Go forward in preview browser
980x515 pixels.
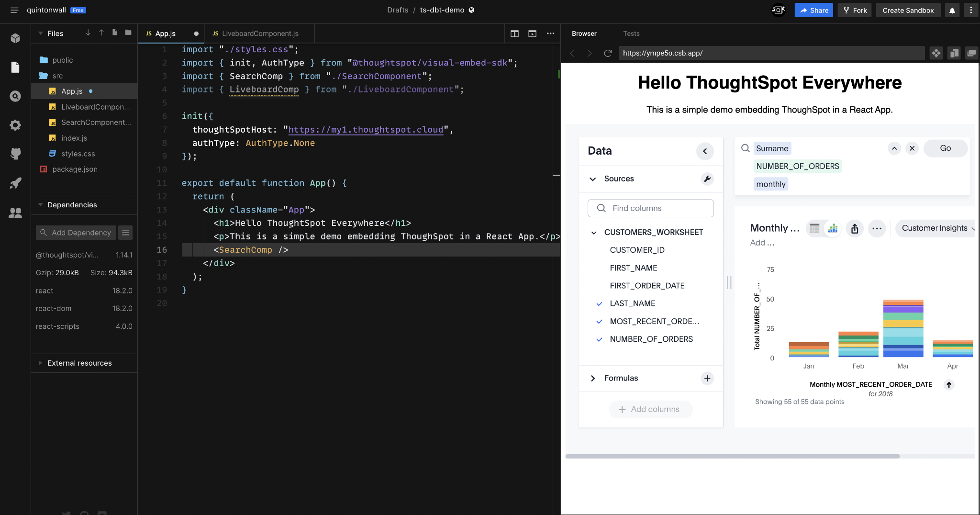(x=590, y=53)
